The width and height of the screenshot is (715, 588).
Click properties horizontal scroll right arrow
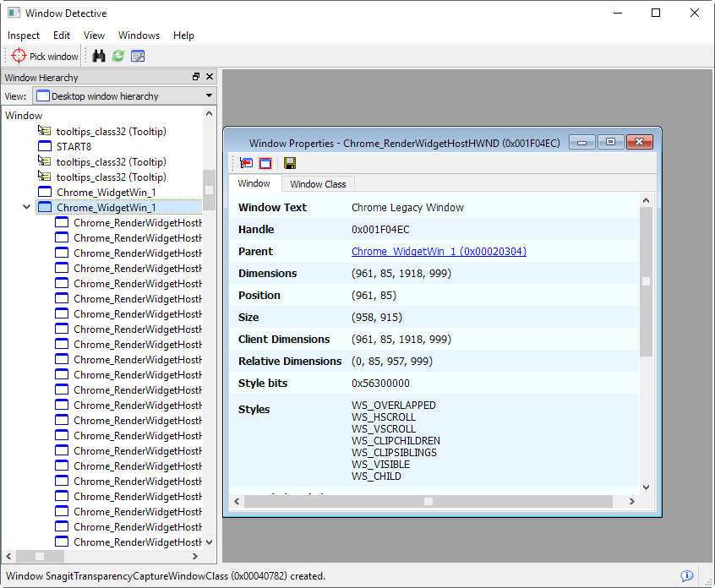632,501
